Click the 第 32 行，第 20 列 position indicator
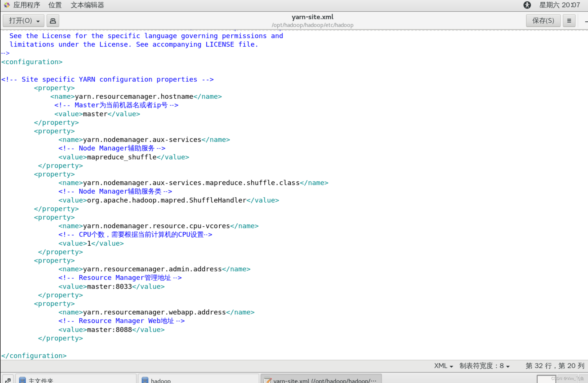Screen dimensions: 588x383 click(x=555, y=366)
